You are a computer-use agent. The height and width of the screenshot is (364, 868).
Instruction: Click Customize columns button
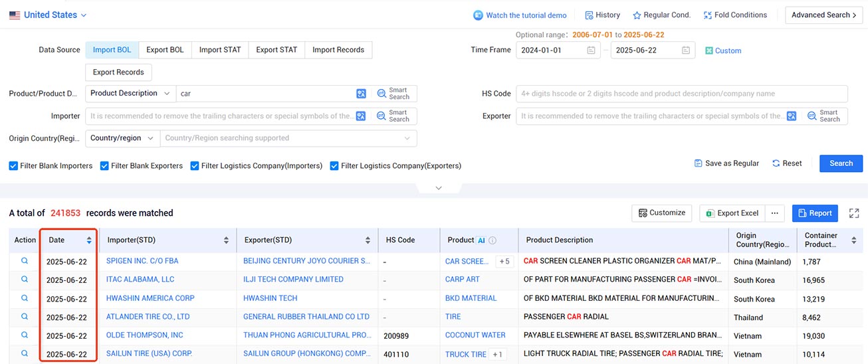pyautogui.click(x=661, y=213)
